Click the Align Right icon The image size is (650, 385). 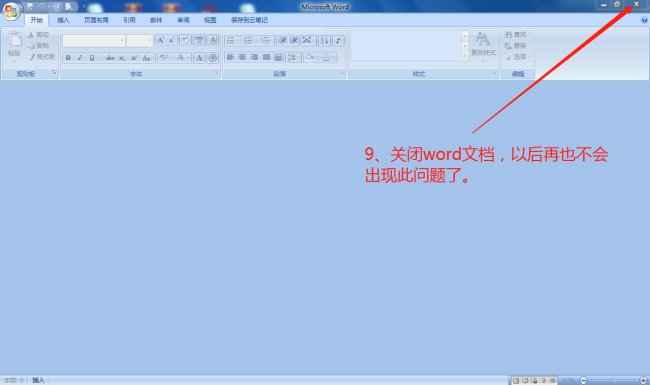(255, 57)
